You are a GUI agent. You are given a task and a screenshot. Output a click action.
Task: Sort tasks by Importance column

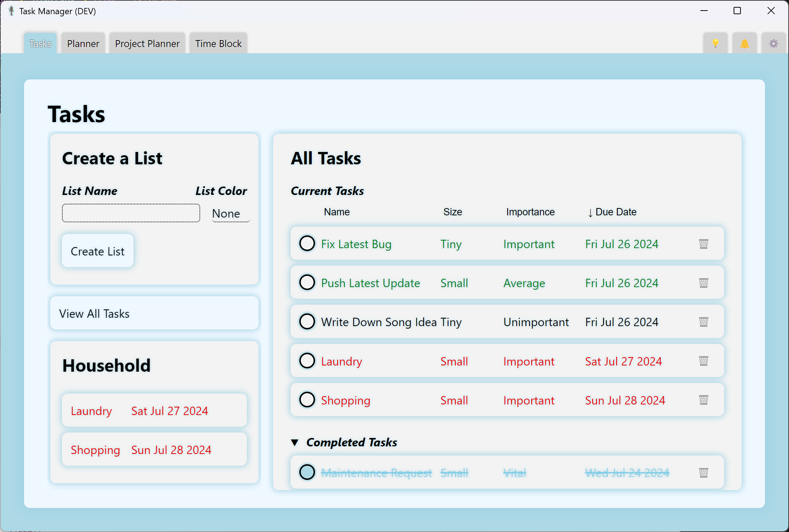[x=530, y=212]
